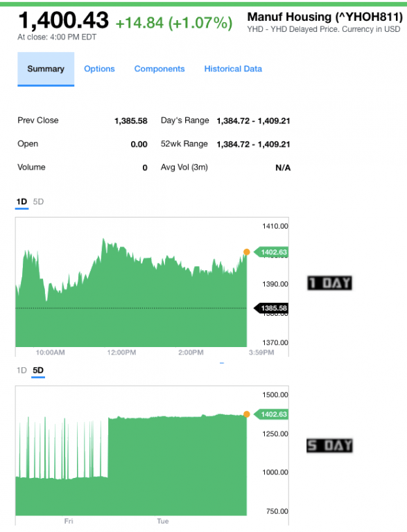Select 5D range on lower chart
Image resolution: width=407 pixels, height=532 pixels.
coord(38,370)
